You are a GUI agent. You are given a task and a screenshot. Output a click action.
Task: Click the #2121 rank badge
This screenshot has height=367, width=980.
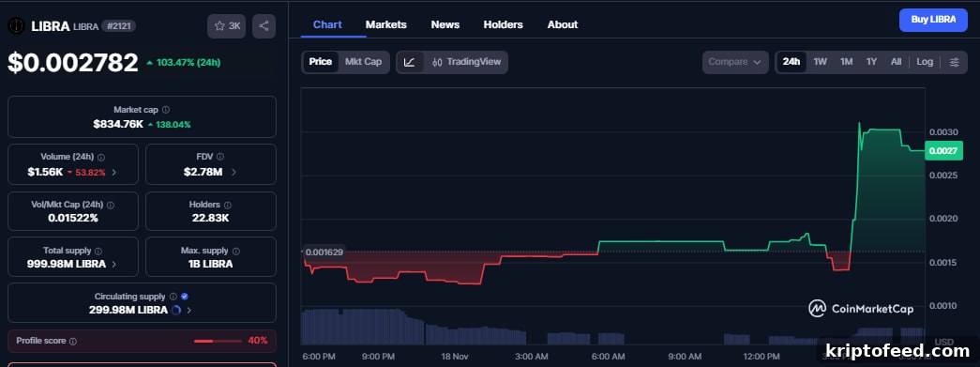click(x=119, y=26)
